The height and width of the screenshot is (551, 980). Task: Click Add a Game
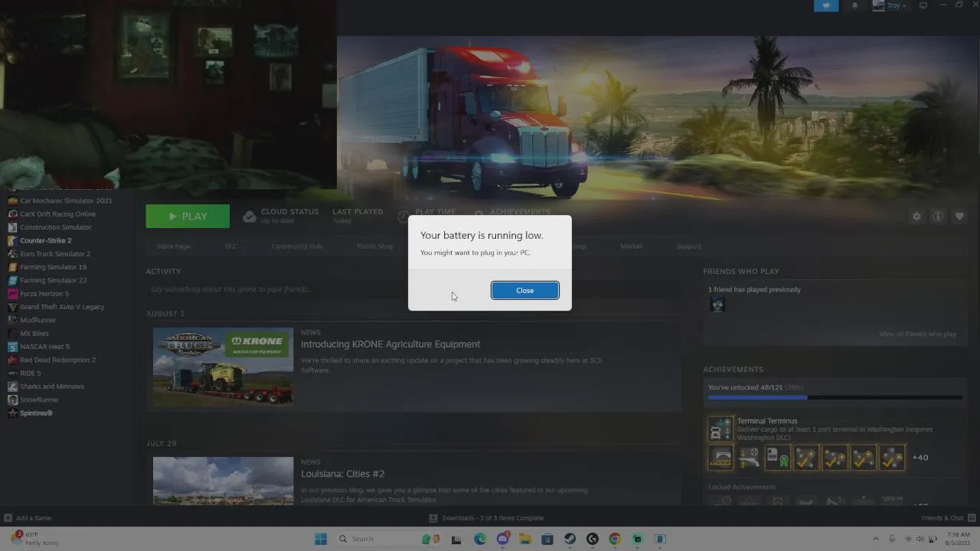[x=28, y=518]
